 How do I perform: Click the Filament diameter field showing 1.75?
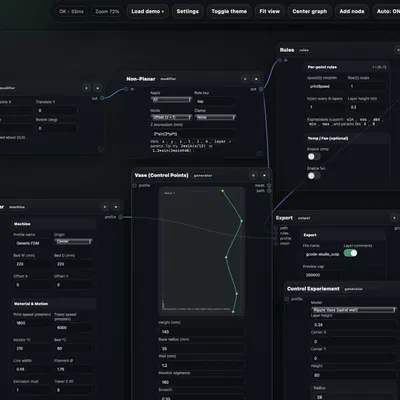[x=73, y=369]
